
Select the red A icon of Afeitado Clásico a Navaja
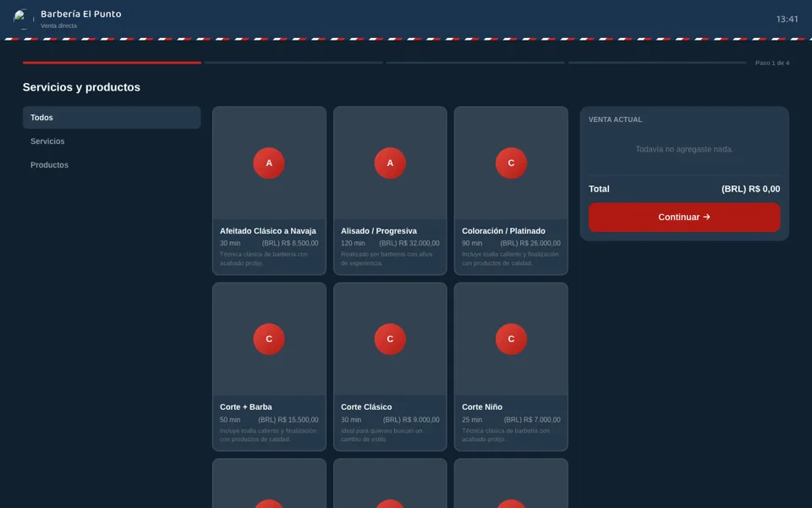click(x=269, y=163)
